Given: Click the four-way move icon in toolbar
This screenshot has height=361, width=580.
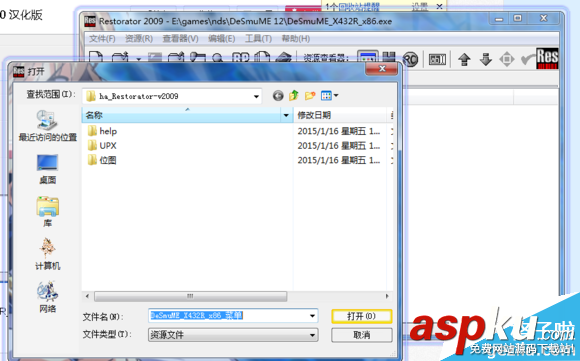Looking at the screenshot, I should click(x=507, y=59).
